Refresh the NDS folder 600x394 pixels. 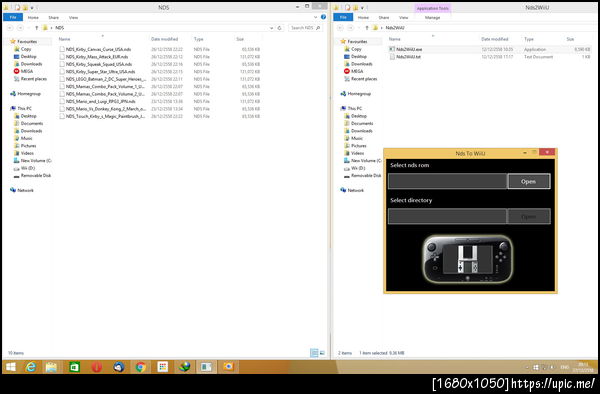(279, 28)
